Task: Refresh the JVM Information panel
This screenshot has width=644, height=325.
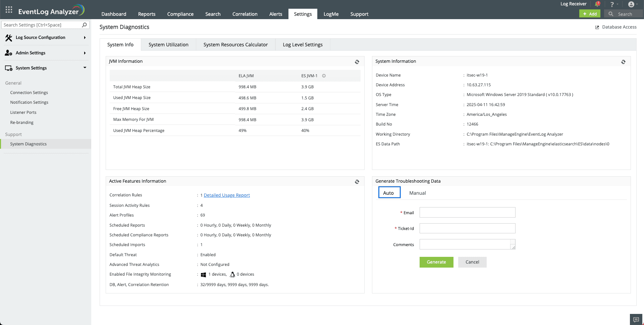Action: click(x=357, y=62)
